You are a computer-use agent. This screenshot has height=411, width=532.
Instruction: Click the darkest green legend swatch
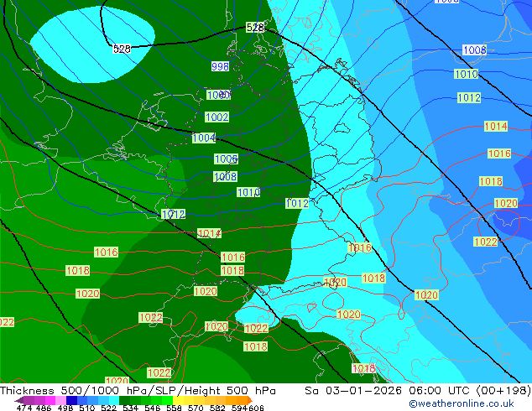tap(125, 400)
